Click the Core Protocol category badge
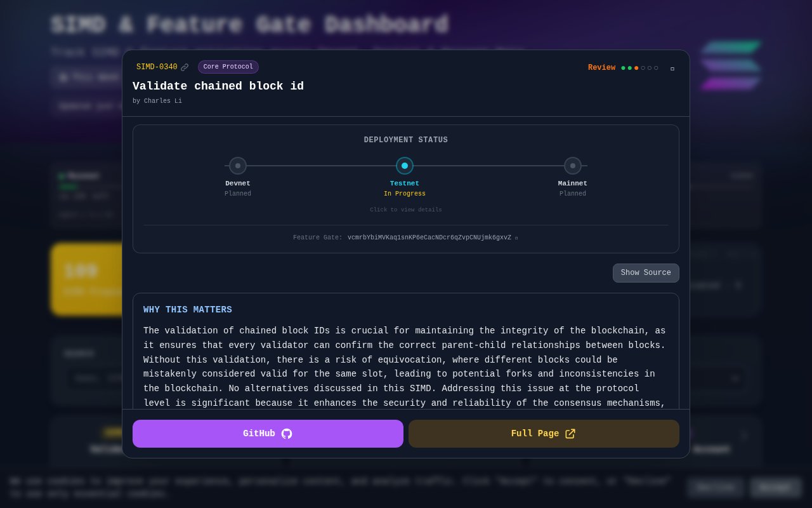812x508 pixels. 228,67
